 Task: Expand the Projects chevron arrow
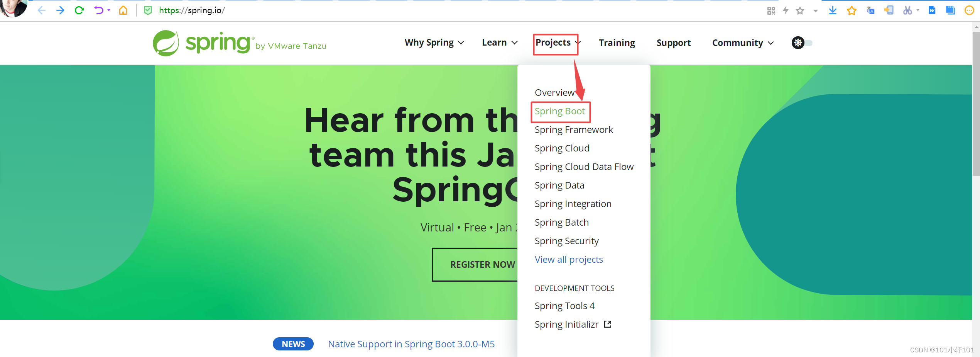(x=578, y=43)
